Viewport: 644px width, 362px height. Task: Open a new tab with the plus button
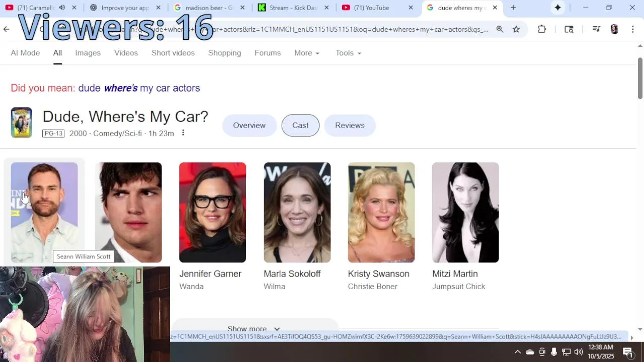pyautogui.click(x=513, y=8)
